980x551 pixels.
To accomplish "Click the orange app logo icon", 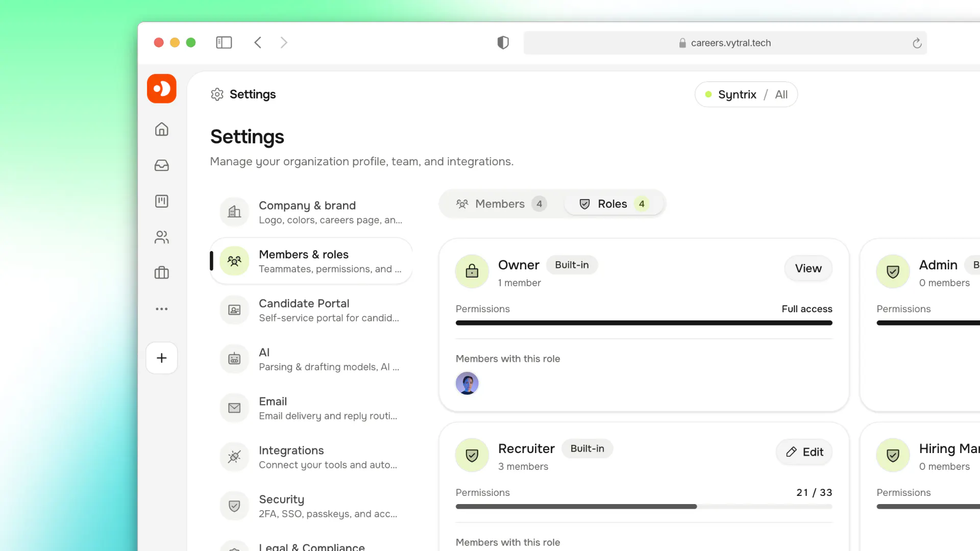I will pos(162,89).
